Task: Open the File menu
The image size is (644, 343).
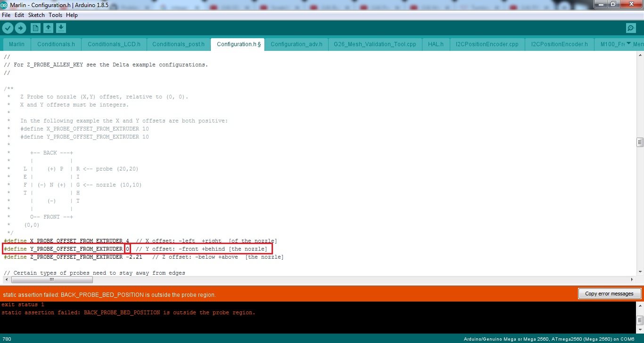Action: click(x=6, y=15)
